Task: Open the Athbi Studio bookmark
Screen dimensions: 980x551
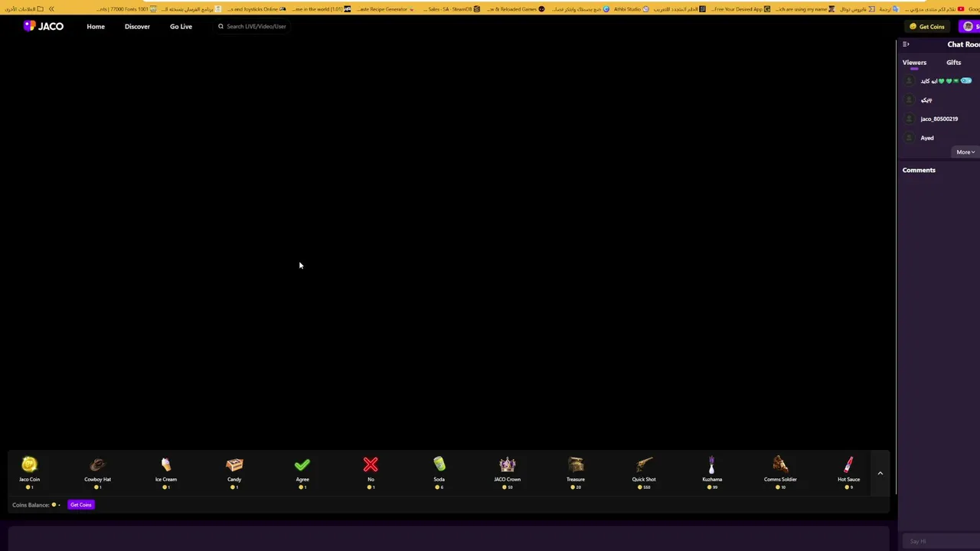Action: (x=632, y=8)
